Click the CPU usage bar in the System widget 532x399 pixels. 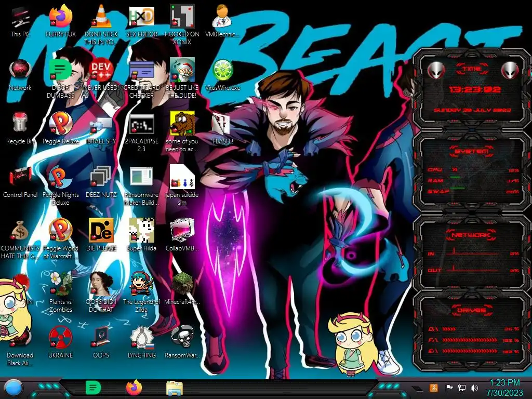coord(455,170)
